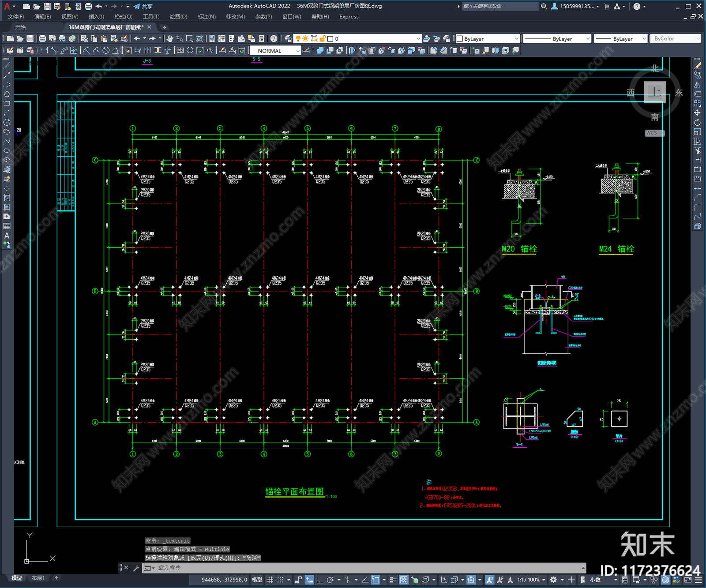Image resolution: width=706 pixels, height=588 pixels.
Task: Open the 视图(V) menu
Action: click(x=70, y=17)
